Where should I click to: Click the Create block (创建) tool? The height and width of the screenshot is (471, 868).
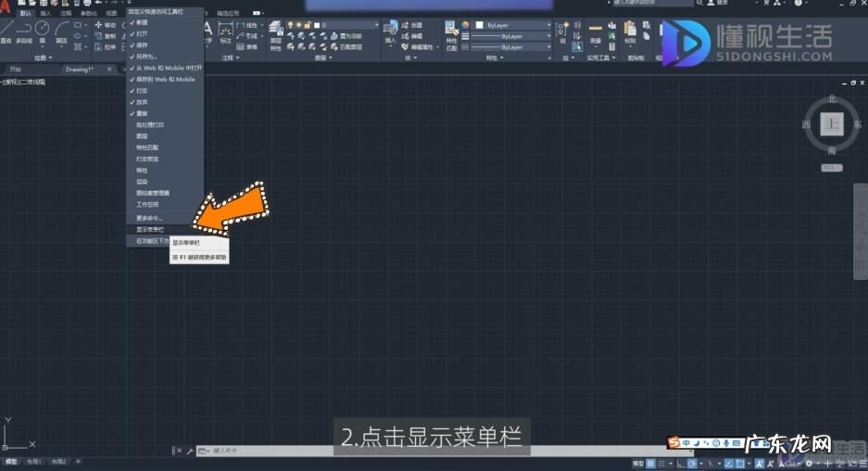[x=412, y=25]
